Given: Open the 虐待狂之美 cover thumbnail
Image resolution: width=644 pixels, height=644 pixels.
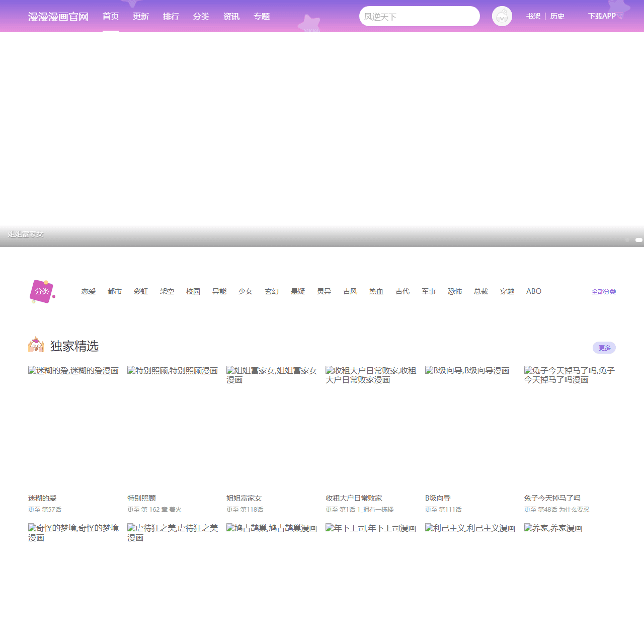Looking at the screenshot, I should [x=173, y=584].
